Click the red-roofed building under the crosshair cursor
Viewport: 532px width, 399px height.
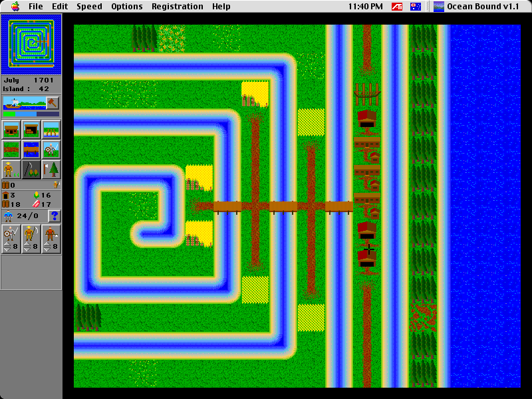click(x=367, y=258)
